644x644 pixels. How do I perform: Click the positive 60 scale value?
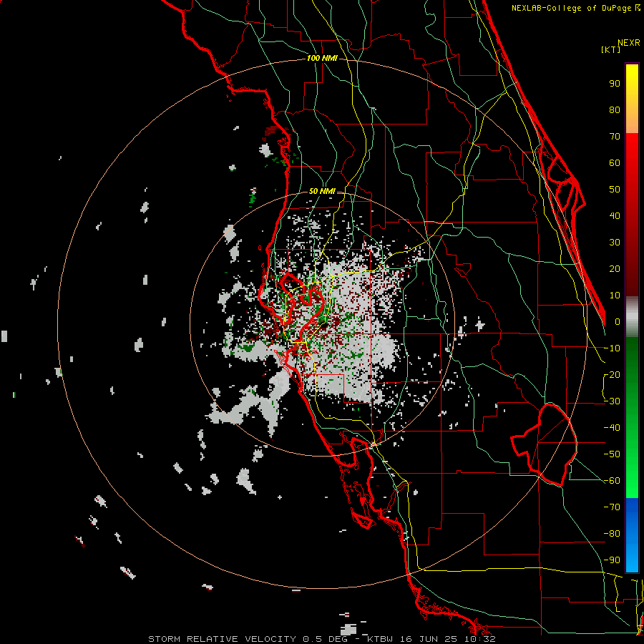pyautogui.click(x=615, y=163)
